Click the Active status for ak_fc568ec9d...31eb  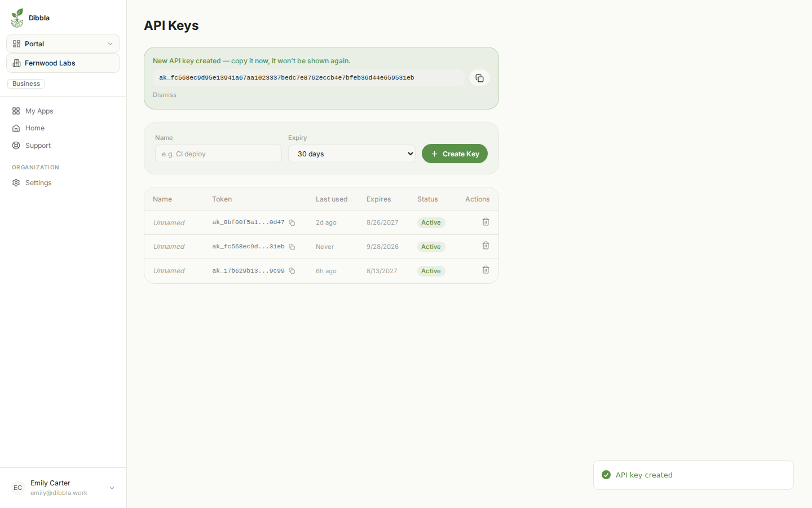tap(431, 247)
